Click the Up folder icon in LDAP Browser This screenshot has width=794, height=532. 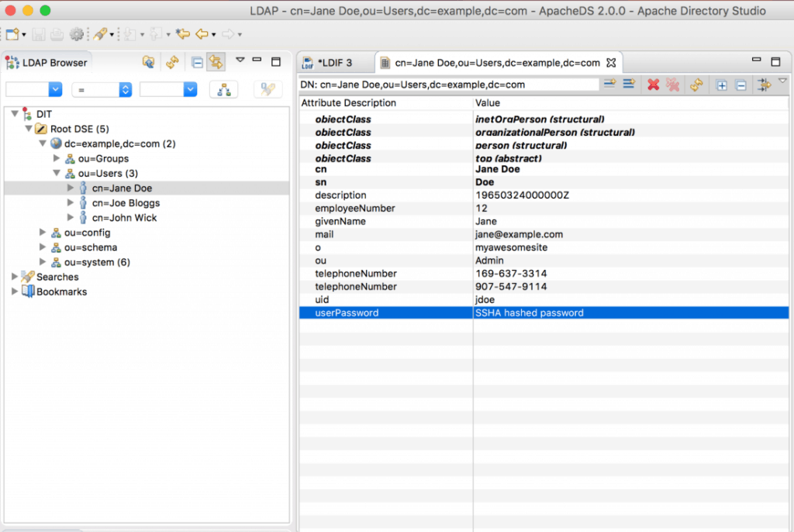click(x=148, y=62)
